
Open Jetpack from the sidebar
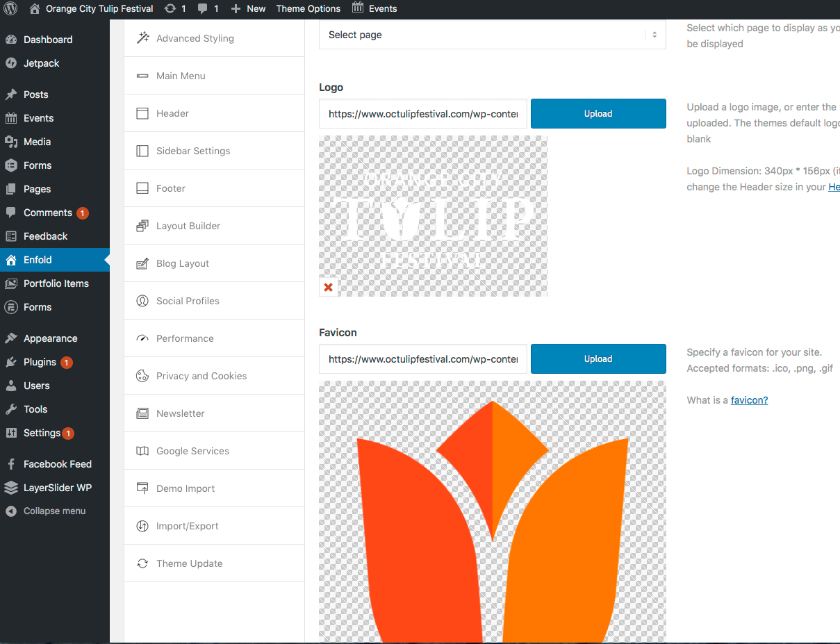click(42, 63)
